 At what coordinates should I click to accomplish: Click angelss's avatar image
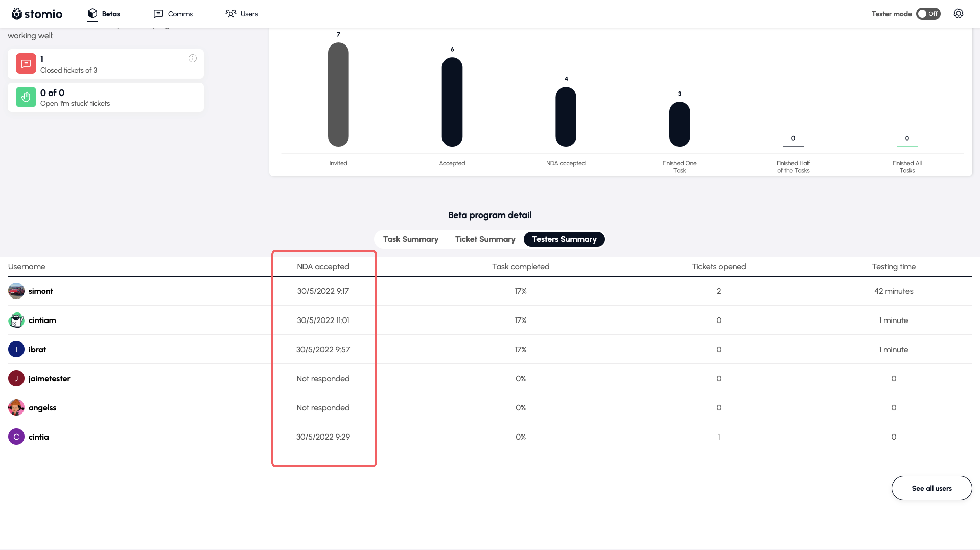pos(16,408)
